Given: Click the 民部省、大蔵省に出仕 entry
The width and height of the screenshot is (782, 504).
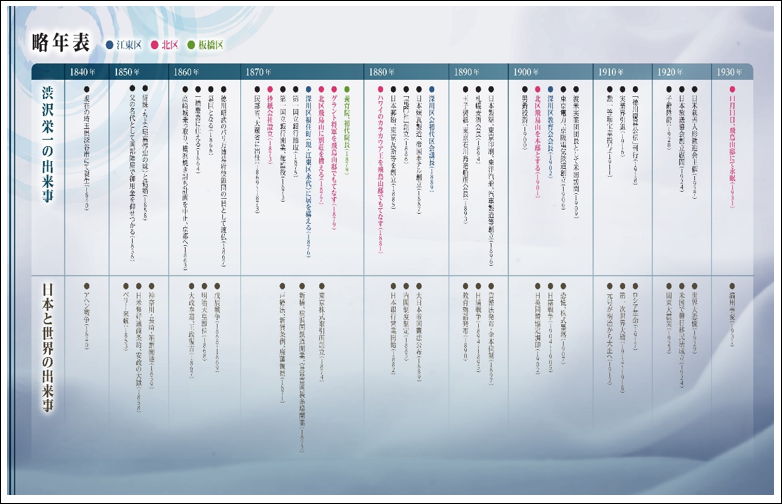Looking at the screenshot, I should [257, 150].
